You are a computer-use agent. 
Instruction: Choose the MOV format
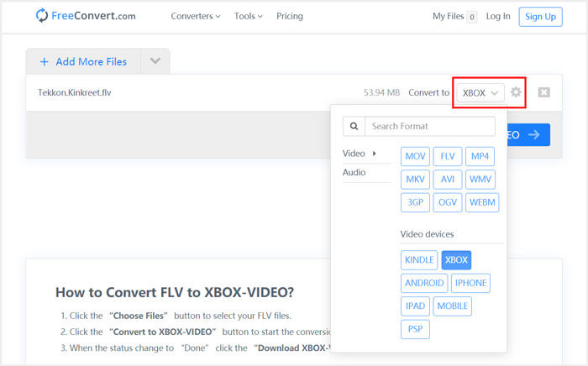(x=415, y=156)
